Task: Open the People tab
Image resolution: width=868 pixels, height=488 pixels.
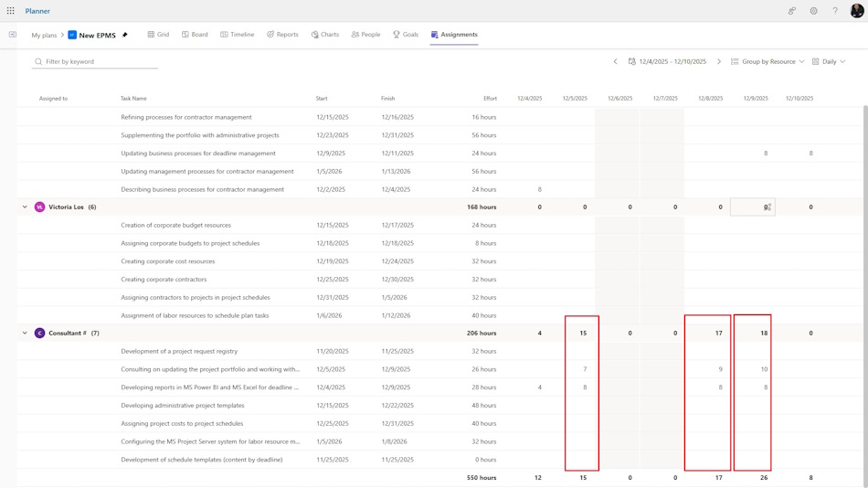Action: (365, 35)
